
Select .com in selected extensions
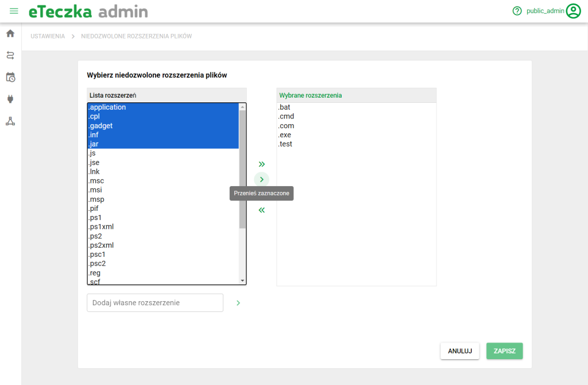356,126
